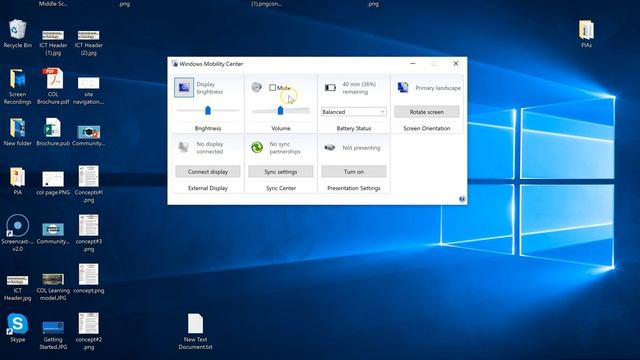The width and height of the screenshot is (640, 360).
Task: Click the 'No display connected' text
Action: tap(210, 148)
